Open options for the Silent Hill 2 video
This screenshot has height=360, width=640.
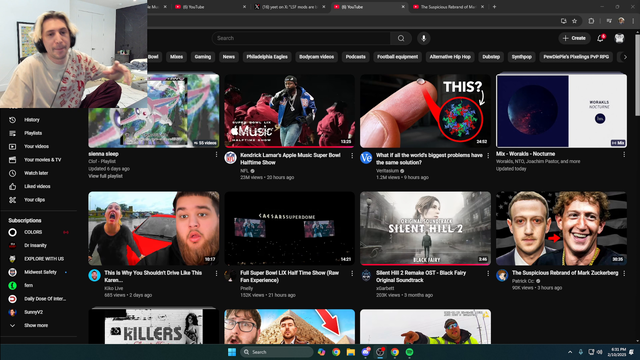488,273
